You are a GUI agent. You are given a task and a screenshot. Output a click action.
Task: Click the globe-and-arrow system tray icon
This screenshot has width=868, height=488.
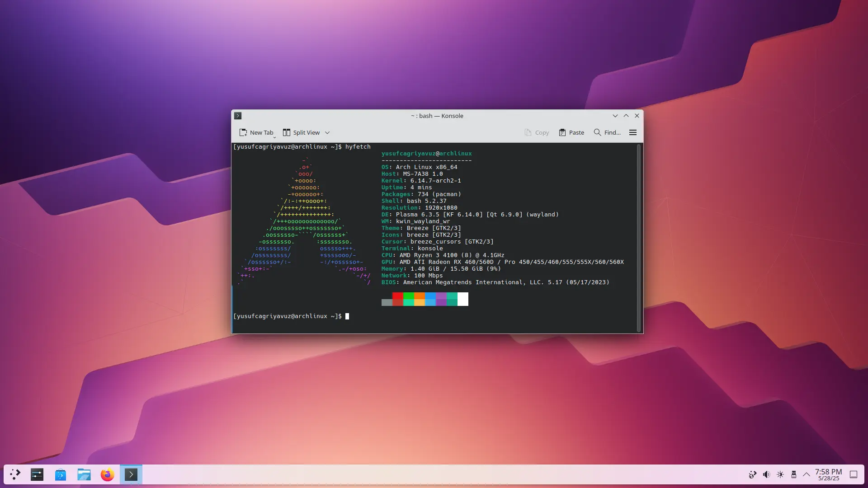(753, 474)
